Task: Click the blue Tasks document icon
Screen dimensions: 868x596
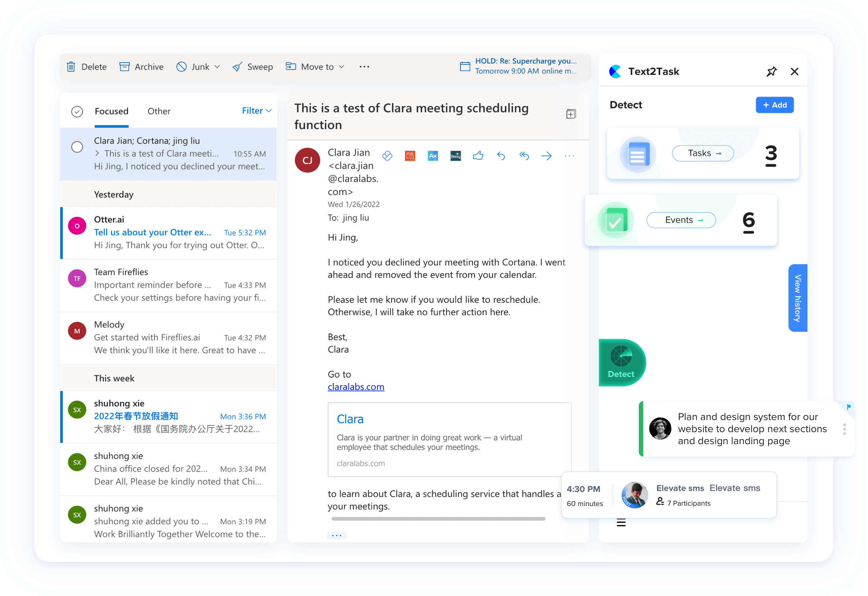Action: point(638,154)
